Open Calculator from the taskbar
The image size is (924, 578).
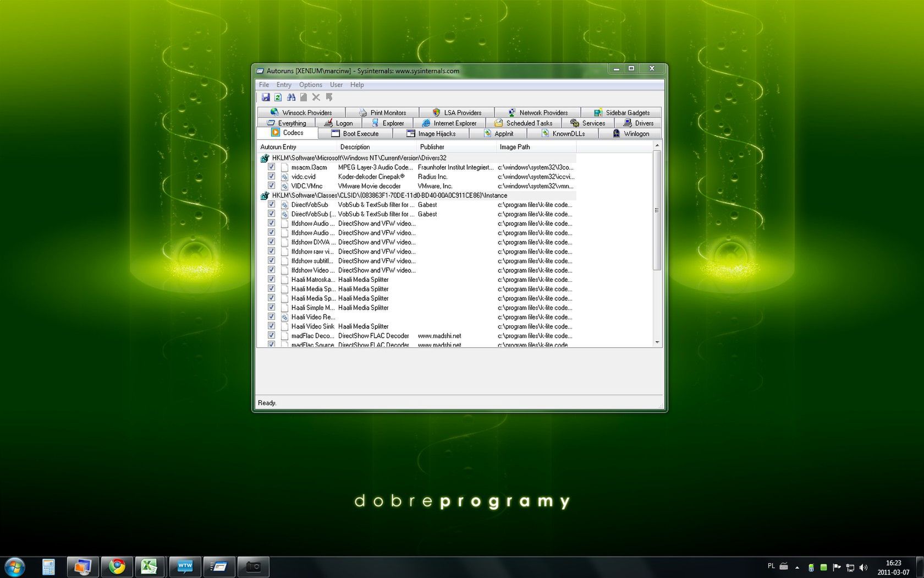pyautogui.click(x=48, y=567)
